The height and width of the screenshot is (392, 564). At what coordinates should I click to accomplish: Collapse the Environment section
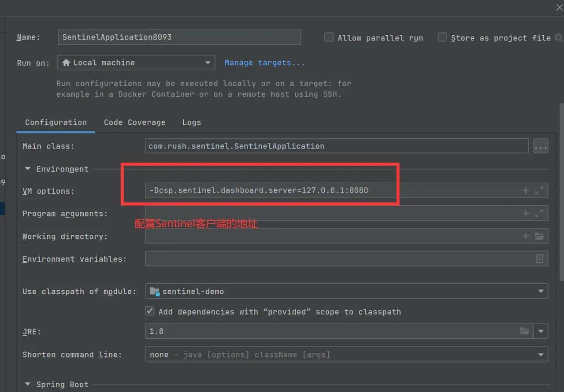point(28,169)
